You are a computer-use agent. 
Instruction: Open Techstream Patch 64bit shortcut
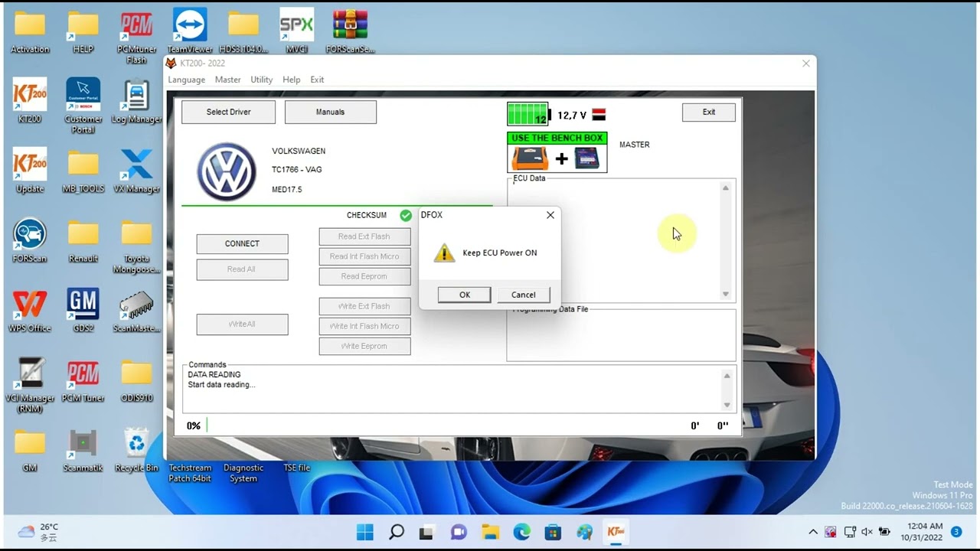coord(190,472)
